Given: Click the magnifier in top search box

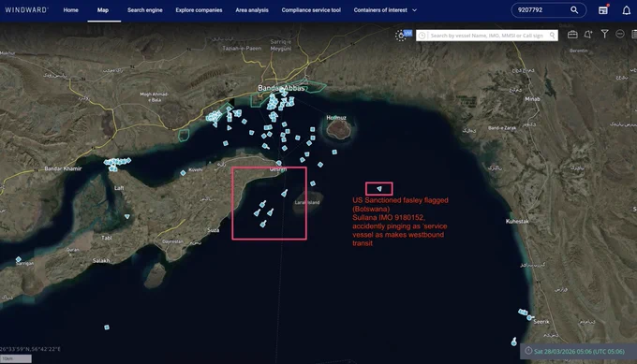Looking at the screenshot, I should tap(574, 10).
